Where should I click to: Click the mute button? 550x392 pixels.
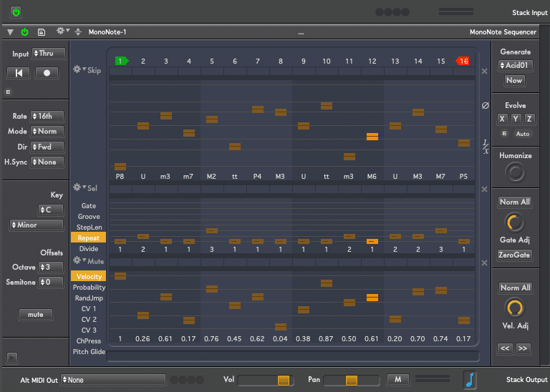[36, 315]
